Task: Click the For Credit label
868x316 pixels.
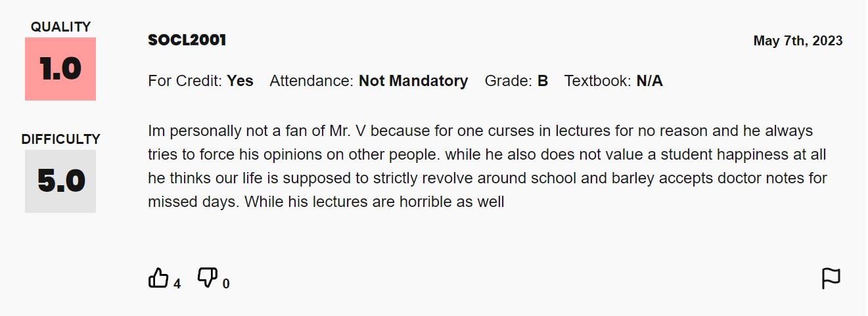Action: (x=185, y=81)
